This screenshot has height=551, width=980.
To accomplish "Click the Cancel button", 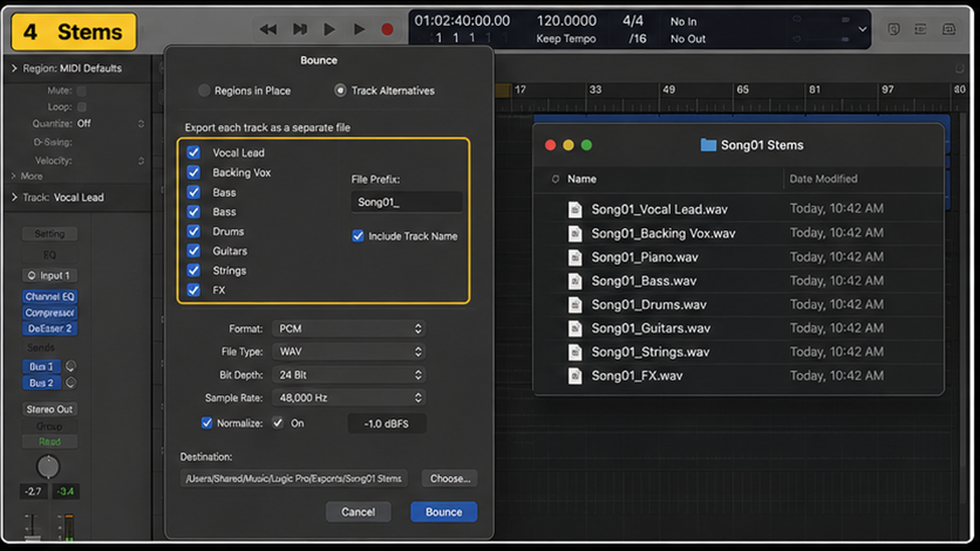I will coord(358,512).
